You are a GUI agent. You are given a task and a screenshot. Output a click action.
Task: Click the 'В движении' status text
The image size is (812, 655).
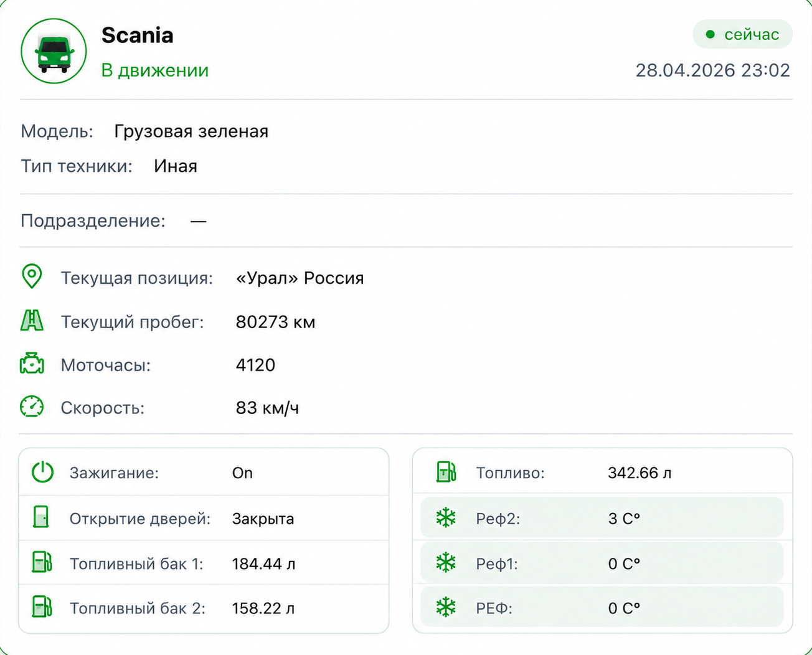(x=155, y=70)
